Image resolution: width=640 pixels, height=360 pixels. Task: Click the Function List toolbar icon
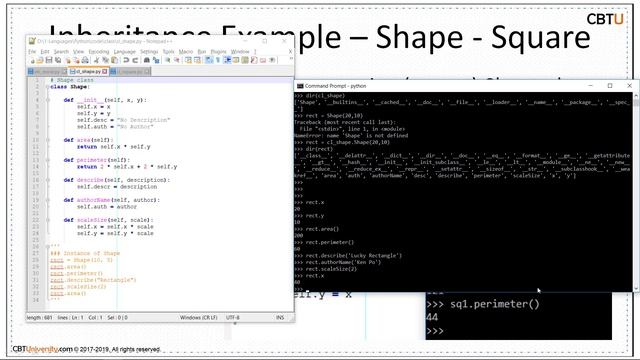pos(254,60)
